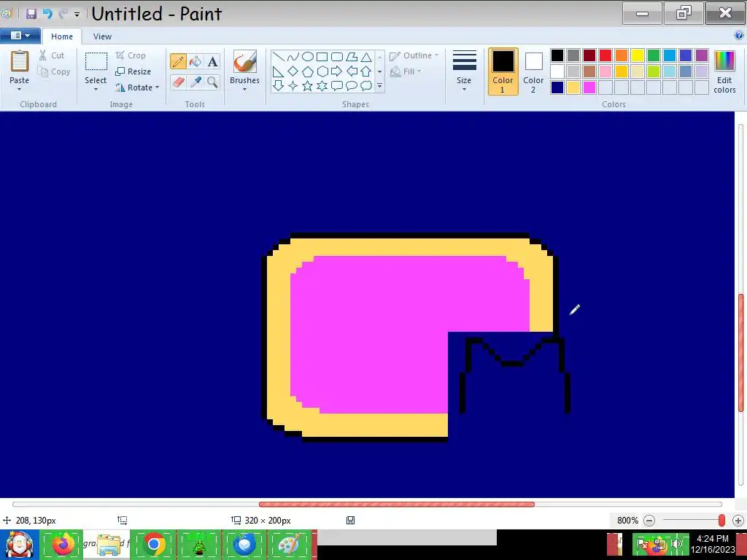Viewport: 747px width, 560px height.
Task: Choose the Right triangle shape
Action: (x=279, y=71)
